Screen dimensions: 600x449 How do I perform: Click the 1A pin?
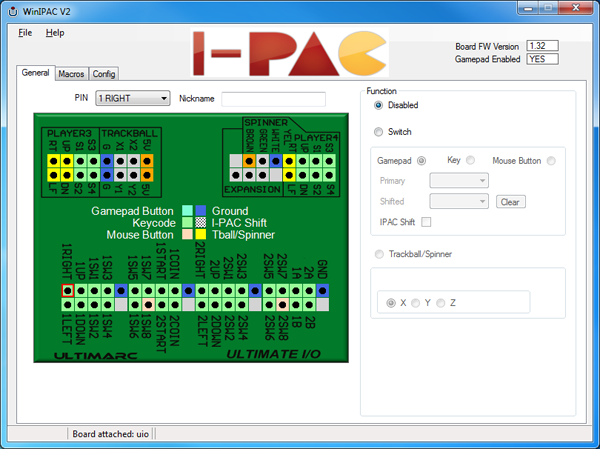[x=296, y=291]
